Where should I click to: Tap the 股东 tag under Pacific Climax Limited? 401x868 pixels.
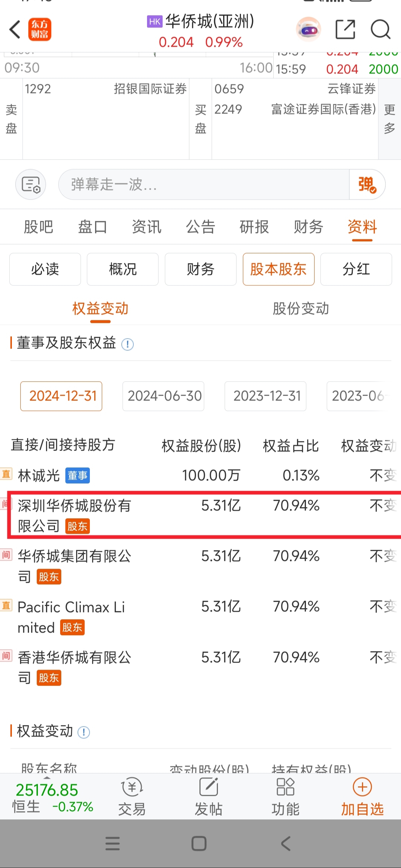tap(72, 627)
